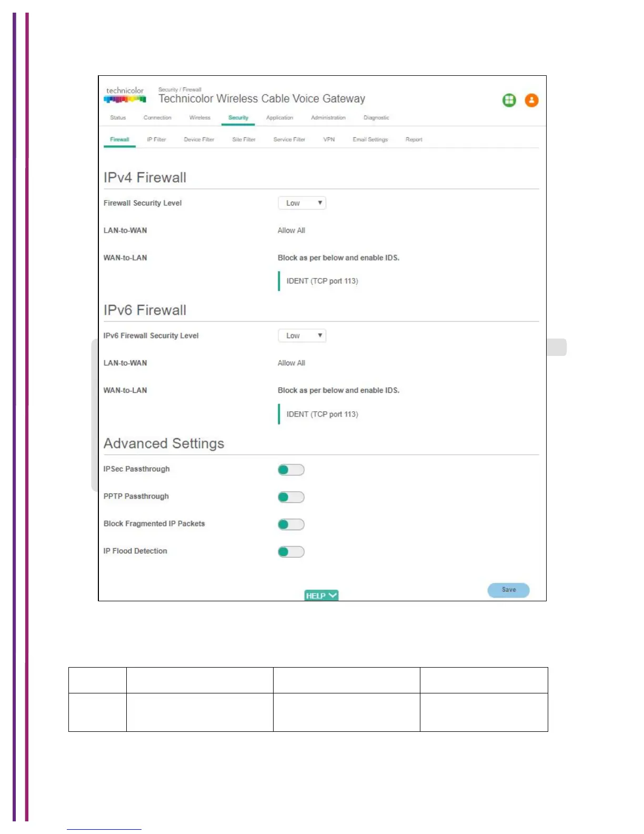The image size is (644, 834).
Task: Toggle PPTP Passthrough switch
Action: click(291, 497)
